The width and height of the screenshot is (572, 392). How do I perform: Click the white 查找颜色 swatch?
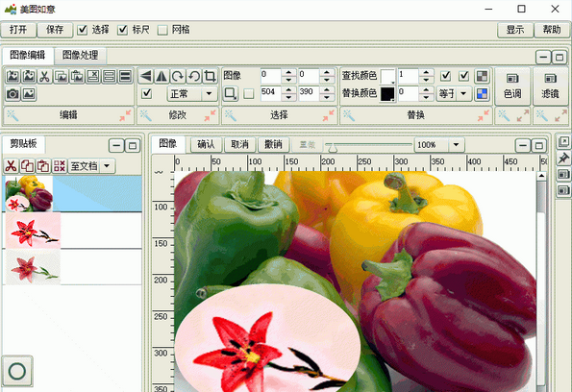(387, 76)
